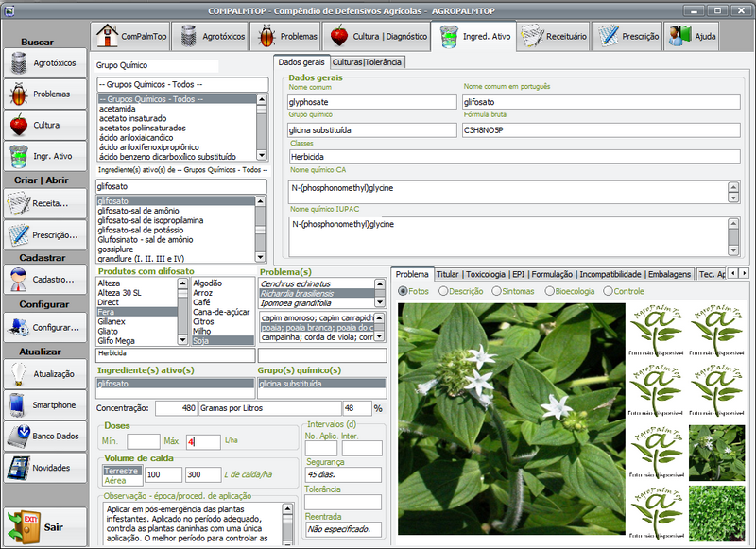The width and height of the screenshot is (756, 549).
Task: Select the white-flower plant thumbnail
Action: (x=716, y=453)
